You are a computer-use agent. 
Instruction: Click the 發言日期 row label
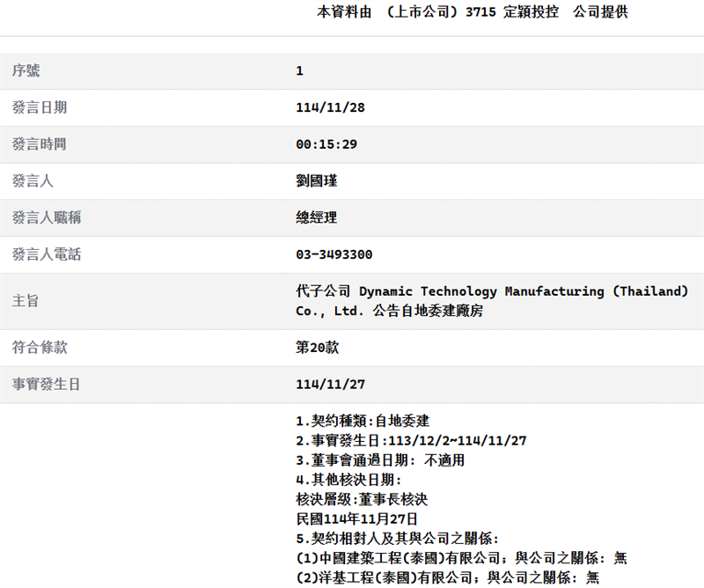(35, 107)
